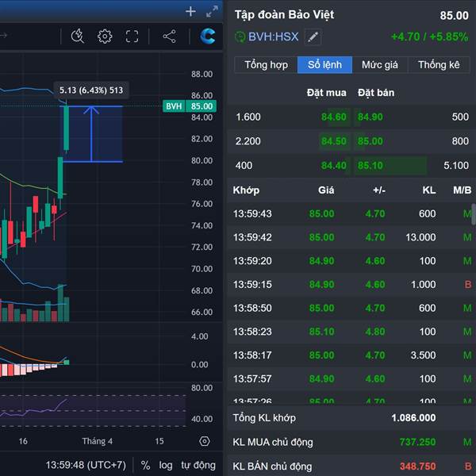Toggle 'tự động' auto scale button
This screenshot has height=476, width=476.
coord(198,465)
